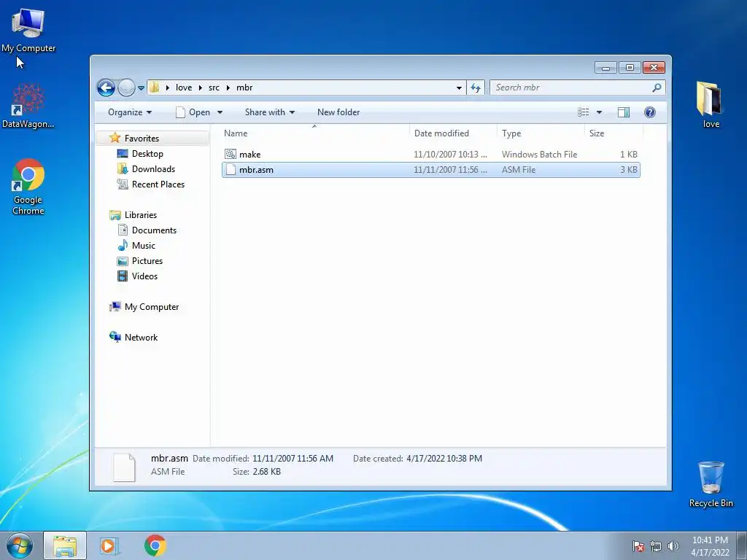Select the mbr.asm file name
747x560 pixels.
[256, 169]
